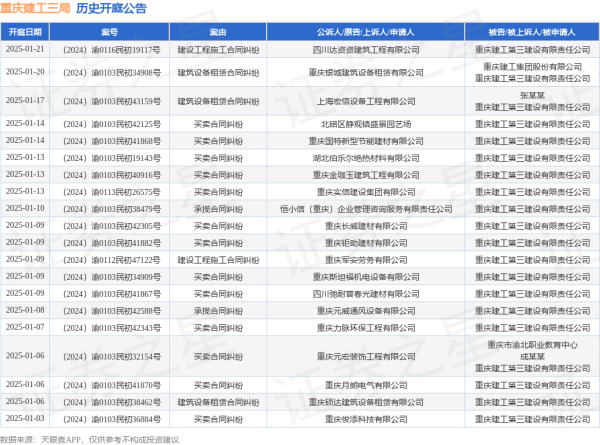Click plaintiff 重庆元威通风设备有限公司
The image size is (600, 445).
(x=366, y=311)
